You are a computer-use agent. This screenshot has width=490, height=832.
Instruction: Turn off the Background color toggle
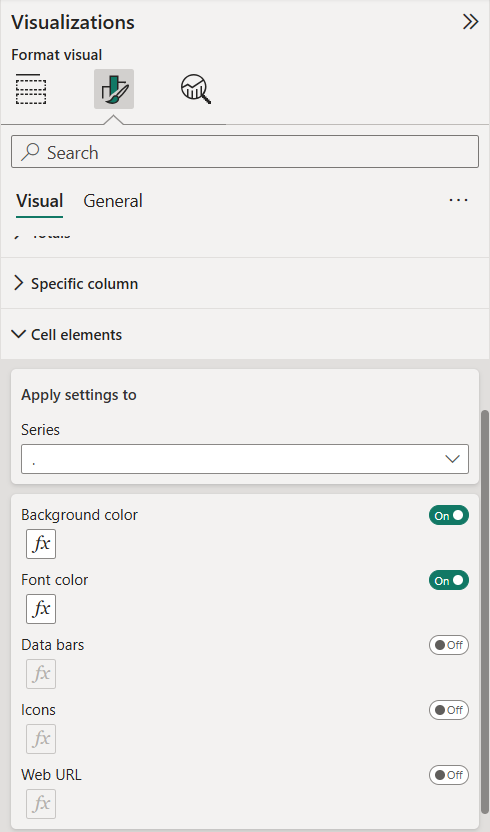click(449, 515)
